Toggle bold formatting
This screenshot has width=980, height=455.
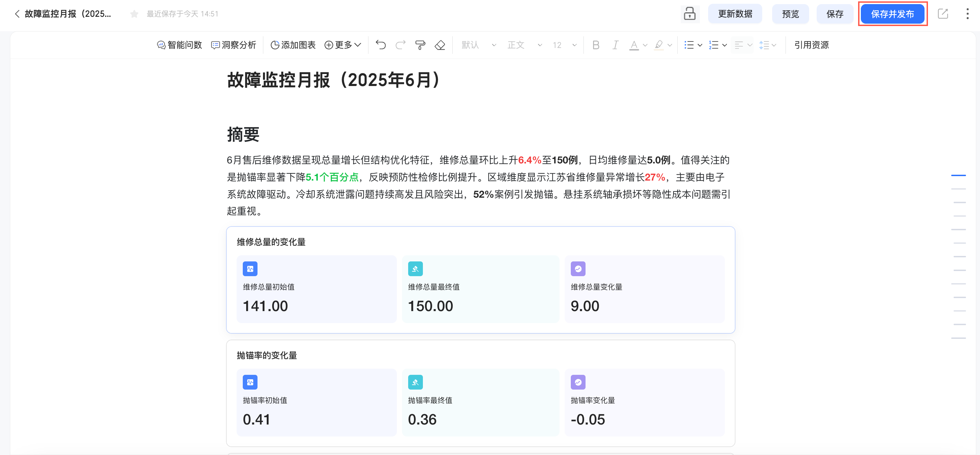pos(596,45)
